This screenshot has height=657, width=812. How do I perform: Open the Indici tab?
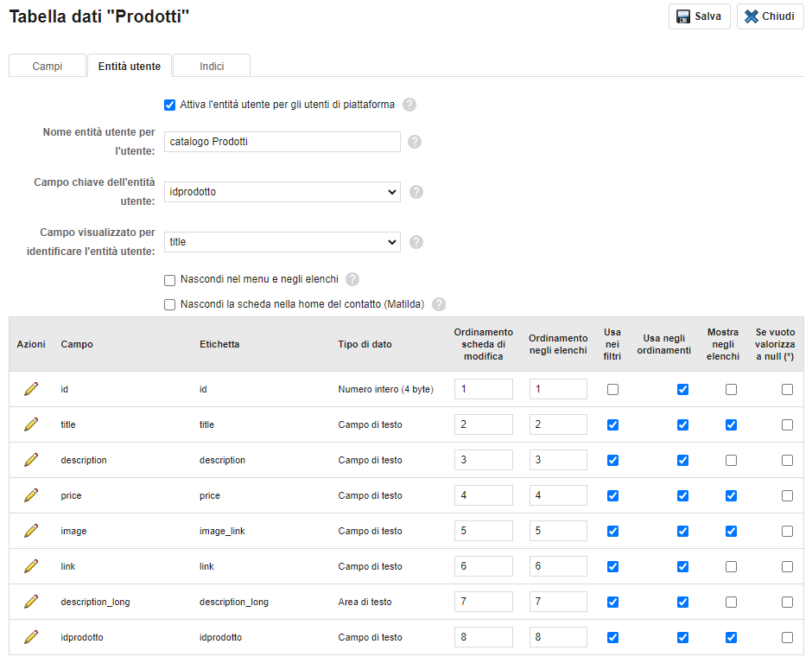212,66
